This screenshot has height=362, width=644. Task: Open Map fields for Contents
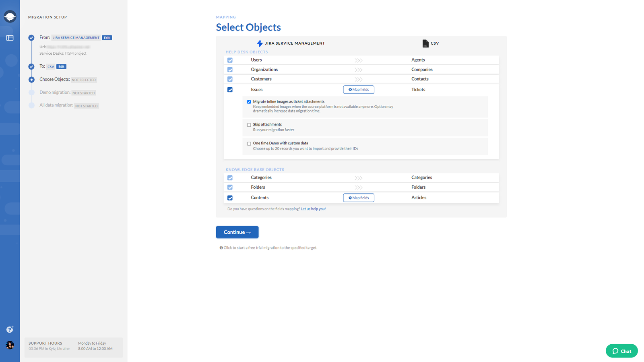(x=359, y=198)
